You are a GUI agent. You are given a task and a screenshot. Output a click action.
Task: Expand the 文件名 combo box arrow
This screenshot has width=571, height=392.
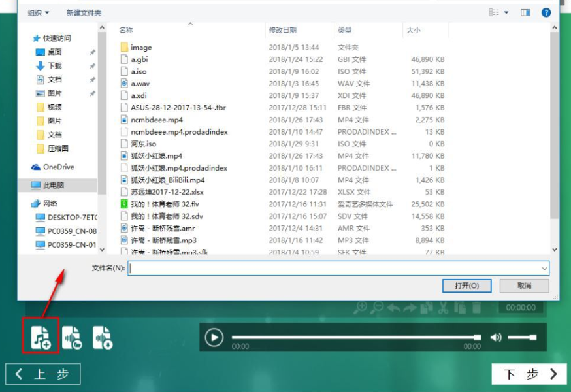point(544,268)
